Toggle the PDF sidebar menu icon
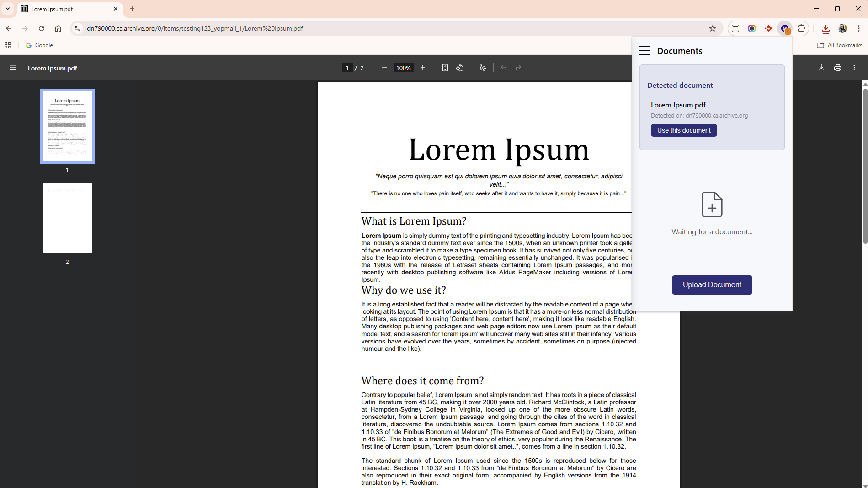 13,68
